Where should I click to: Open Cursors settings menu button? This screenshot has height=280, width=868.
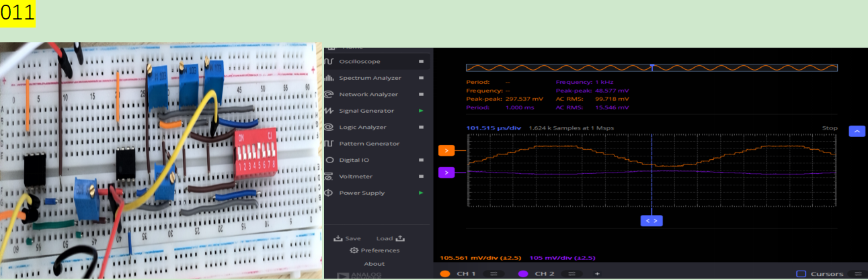pos(857,273)
